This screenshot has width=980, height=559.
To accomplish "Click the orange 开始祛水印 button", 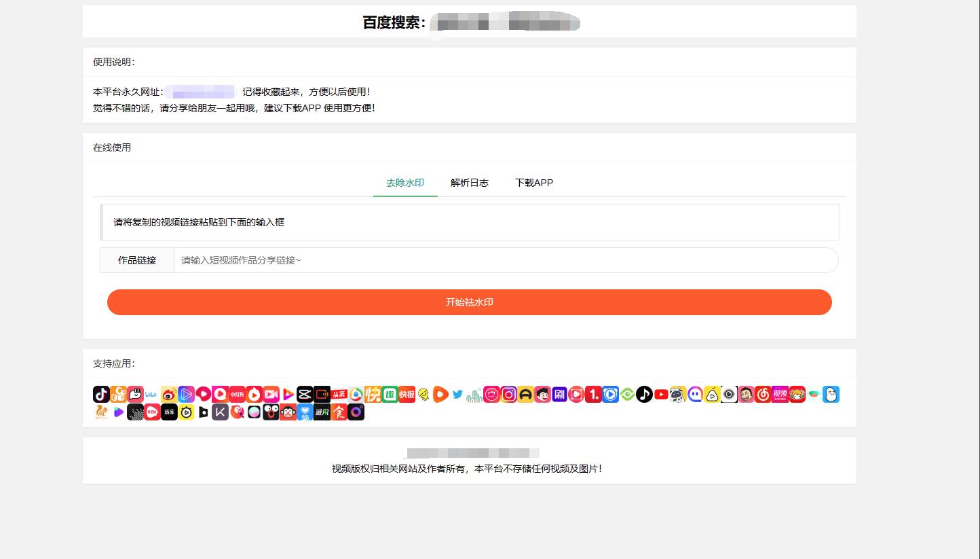I will coord(470,302).
